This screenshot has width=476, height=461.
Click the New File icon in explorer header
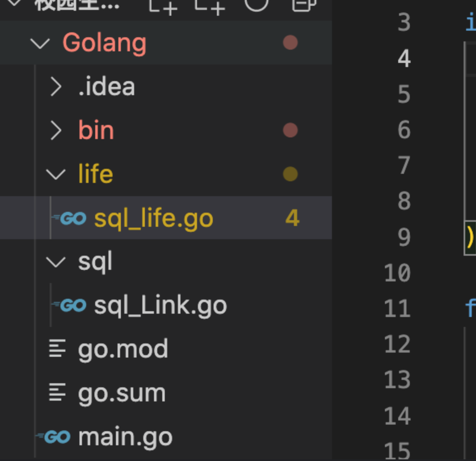coord(163,6)
